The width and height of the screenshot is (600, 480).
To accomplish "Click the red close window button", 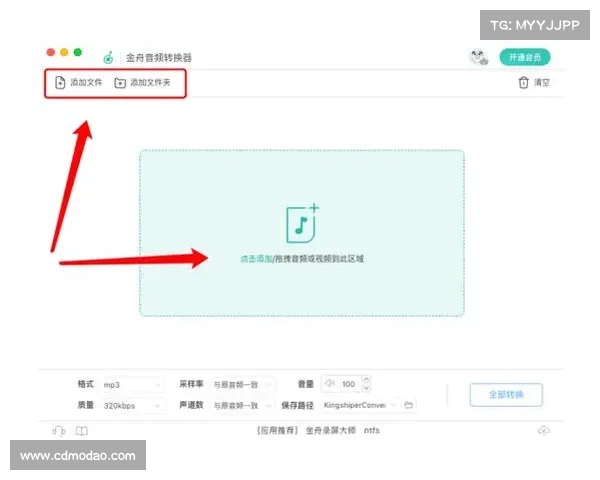I will click(x=51, y=52).
